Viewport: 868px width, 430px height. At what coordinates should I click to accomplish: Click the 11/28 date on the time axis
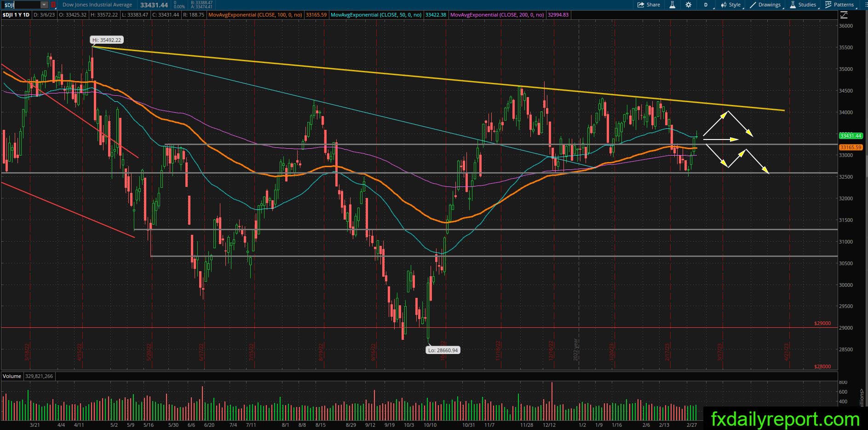527,425
